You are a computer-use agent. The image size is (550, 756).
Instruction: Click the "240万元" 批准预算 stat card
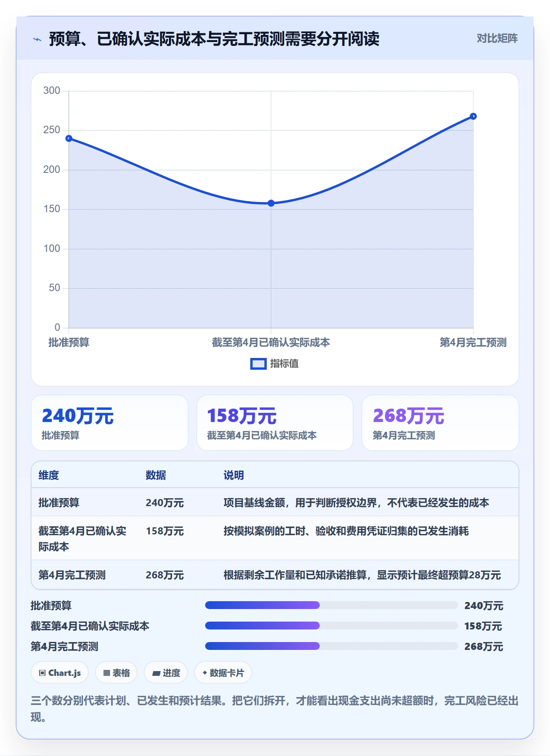pos(110,423)
